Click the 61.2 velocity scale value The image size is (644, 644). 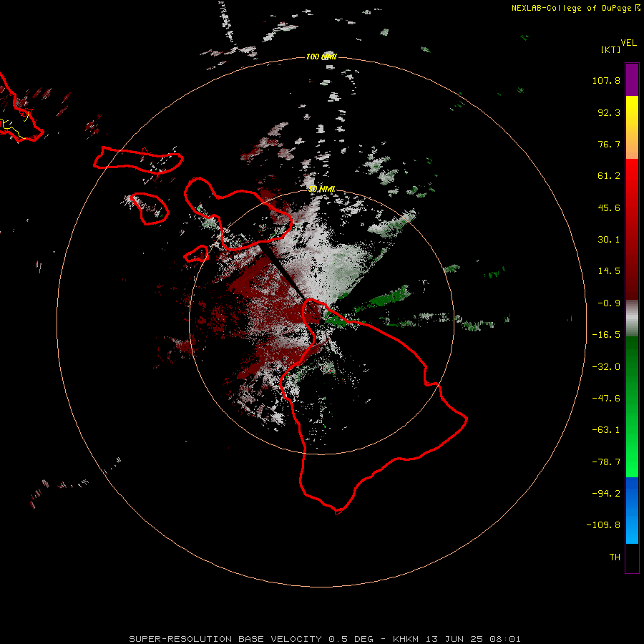click(609, 176)
